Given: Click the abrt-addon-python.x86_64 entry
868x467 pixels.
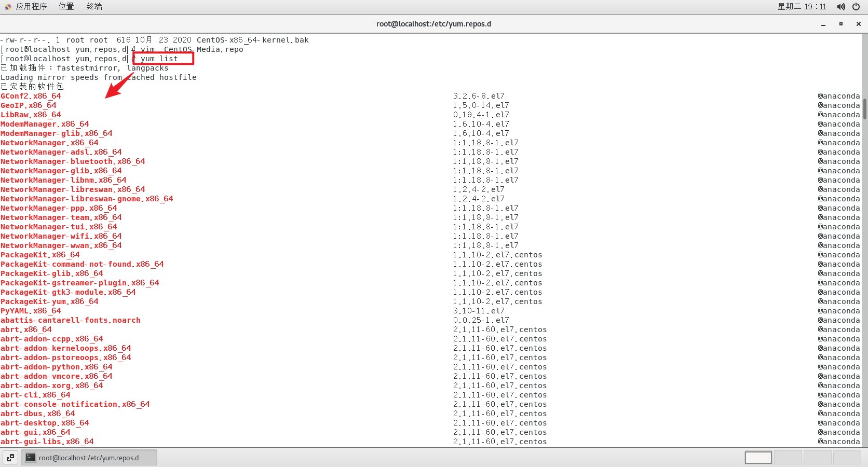Looking at the screenshot, I should 57,367.
